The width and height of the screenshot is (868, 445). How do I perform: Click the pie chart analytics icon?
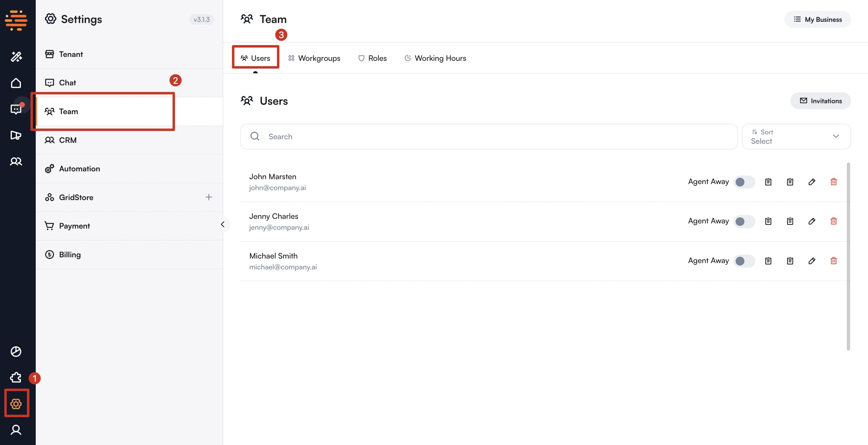click(16, 351)
